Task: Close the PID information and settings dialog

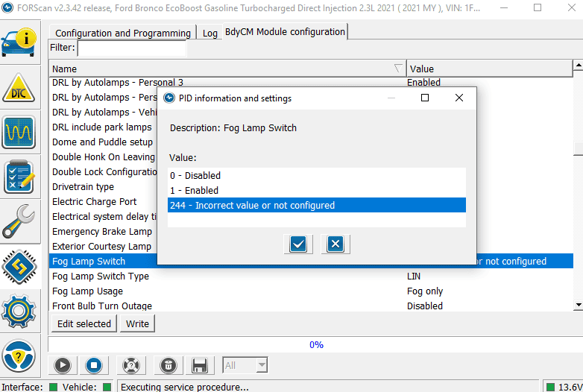Action: [459, 98]
